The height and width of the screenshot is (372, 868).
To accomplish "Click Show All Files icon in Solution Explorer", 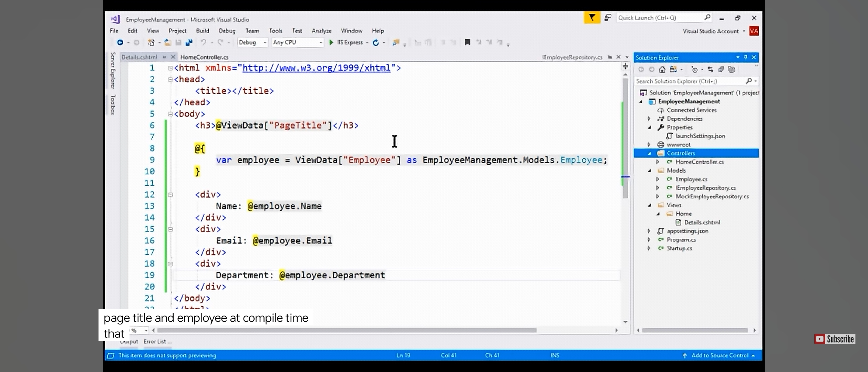I will 732,70.
